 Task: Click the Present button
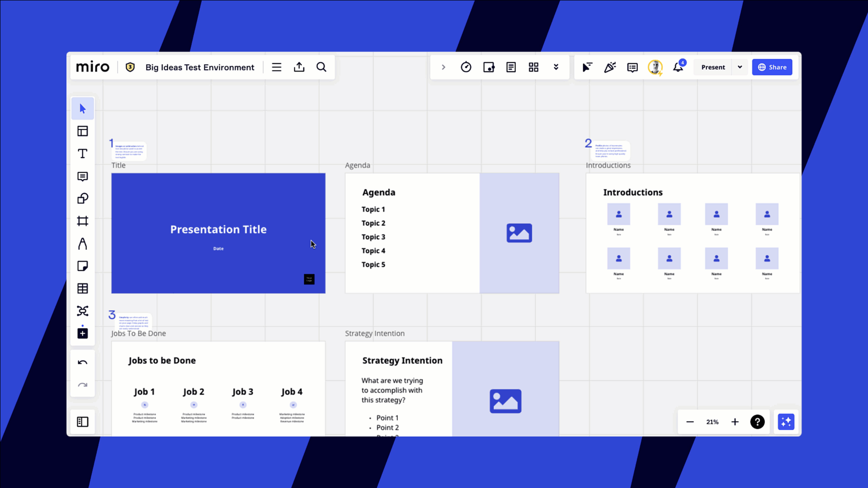[713, 67]
